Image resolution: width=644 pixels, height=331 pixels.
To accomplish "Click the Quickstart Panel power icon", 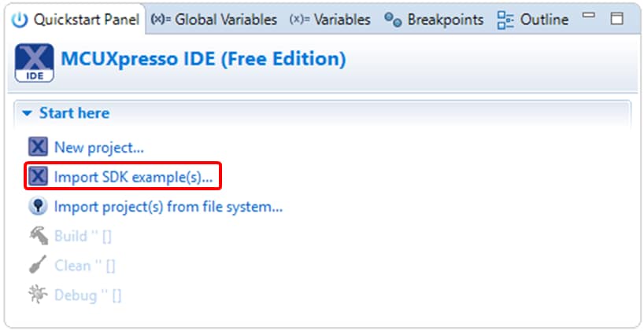I will click(20, 20).
